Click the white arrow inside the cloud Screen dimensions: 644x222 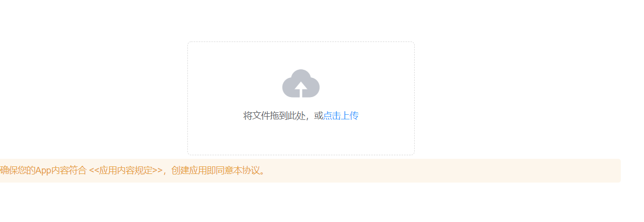pos(301,89)
